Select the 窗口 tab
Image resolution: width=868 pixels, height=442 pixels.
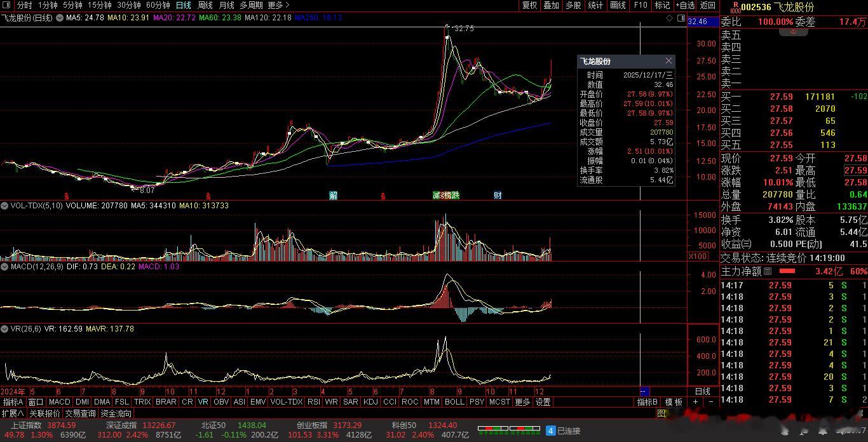pyautogui.click(x=36, y=402)
